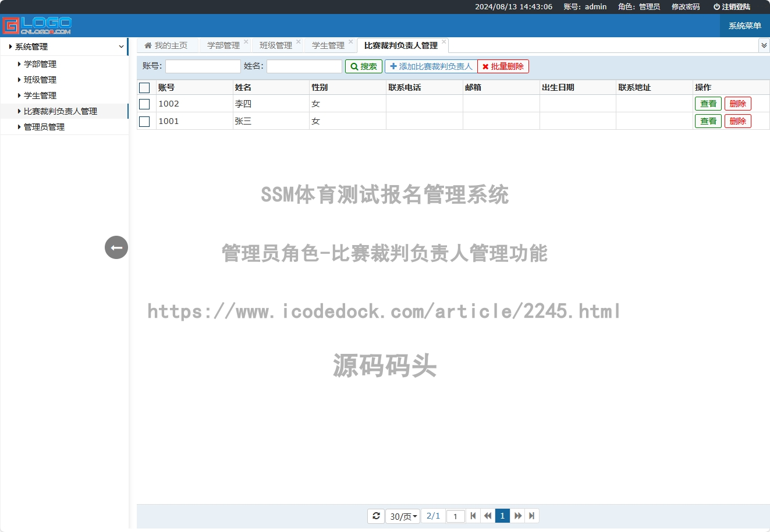Expand the tab list double-chevron at far right
Viewport: 770px width, 532px height.
764,45
